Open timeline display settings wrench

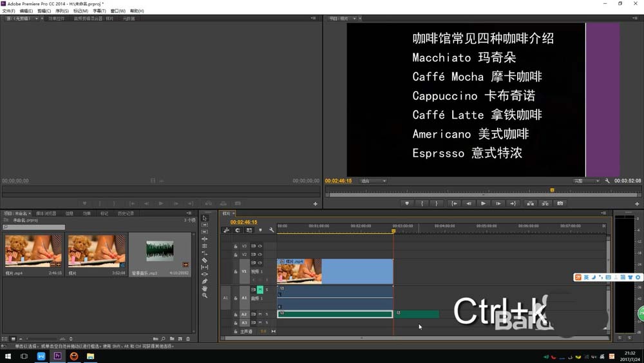pyautogui.click(x=271, y=230)
